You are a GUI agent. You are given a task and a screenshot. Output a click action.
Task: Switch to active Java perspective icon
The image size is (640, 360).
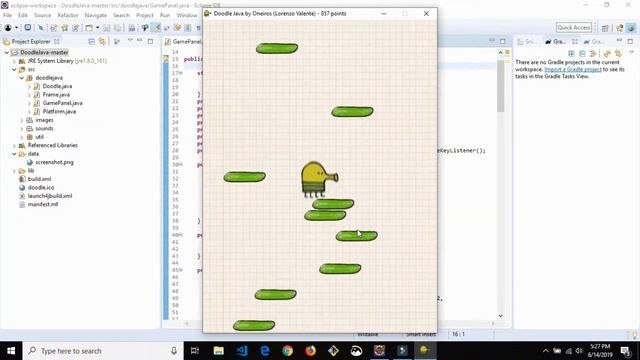coord(631,28)
